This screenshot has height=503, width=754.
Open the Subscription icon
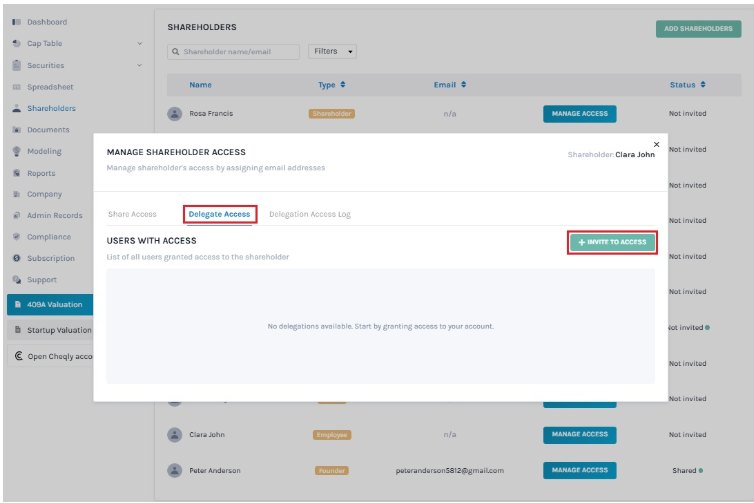coord(17,258)
